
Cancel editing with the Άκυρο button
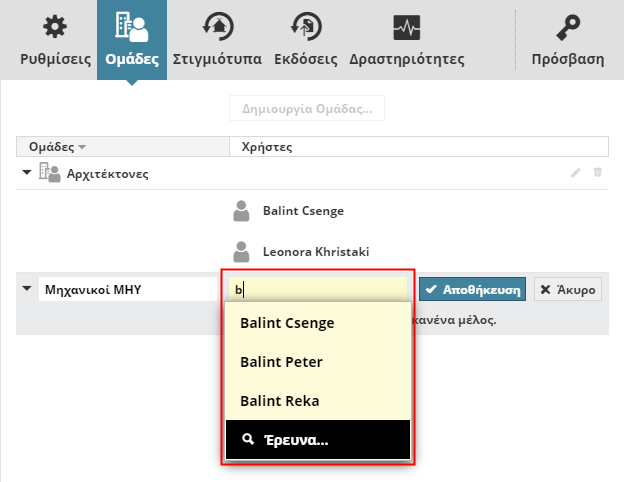click(x=567, y=290)
